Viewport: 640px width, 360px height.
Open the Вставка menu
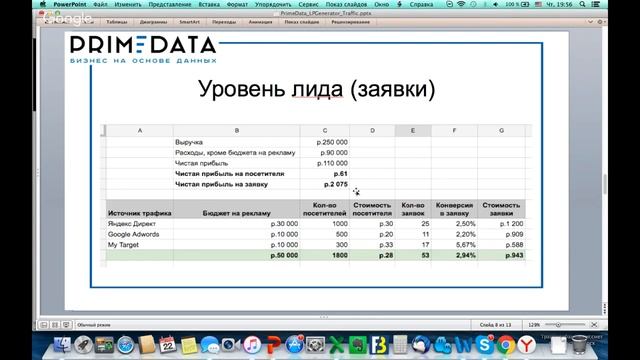point(209,4)
